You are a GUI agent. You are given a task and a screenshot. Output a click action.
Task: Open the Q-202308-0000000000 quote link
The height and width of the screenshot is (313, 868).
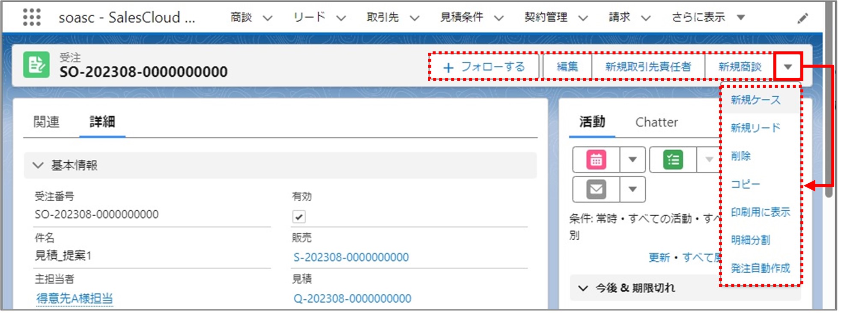pos(352,298)
